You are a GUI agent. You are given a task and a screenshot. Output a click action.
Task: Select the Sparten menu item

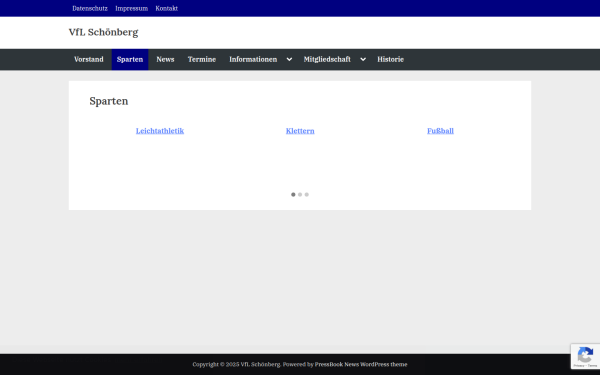(130, 59)
